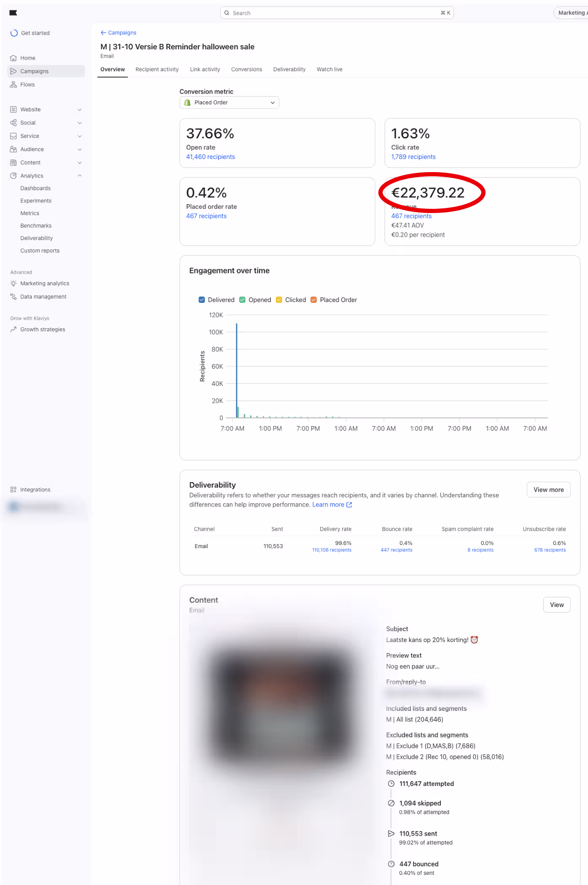Click the Social icon in sidebar
Viewport: 588px width, 885px height.
click(x=13, y=123)
